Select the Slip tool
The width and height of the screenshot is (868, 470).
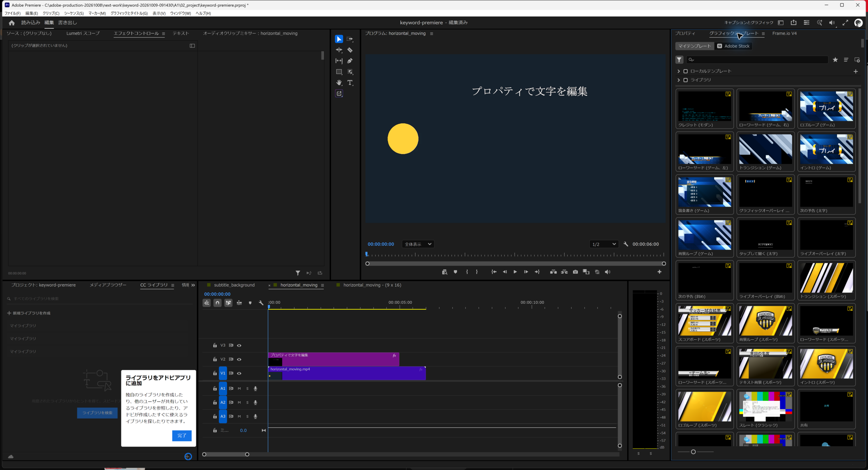coord(339,61)
